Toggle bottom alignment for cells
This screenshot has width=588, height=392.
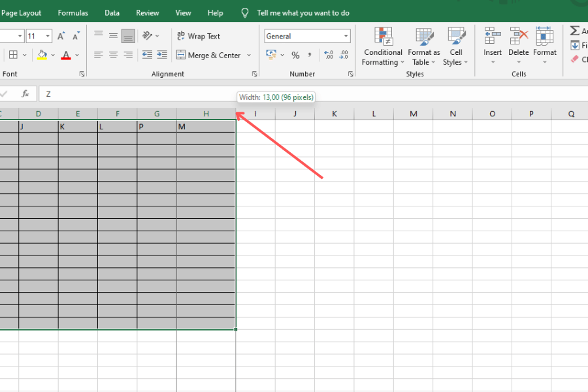(x=127, y=36)
